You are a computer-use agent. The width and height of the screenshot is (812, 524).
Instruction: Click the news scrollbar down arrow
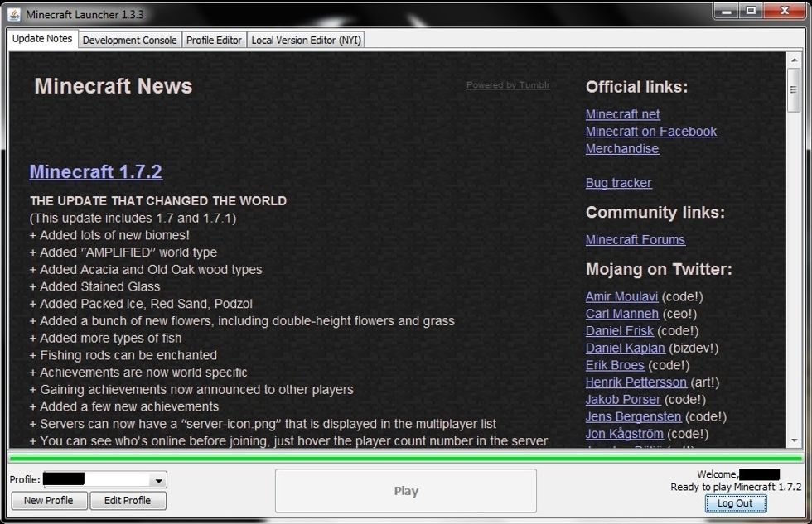click(x=795, y=440)
